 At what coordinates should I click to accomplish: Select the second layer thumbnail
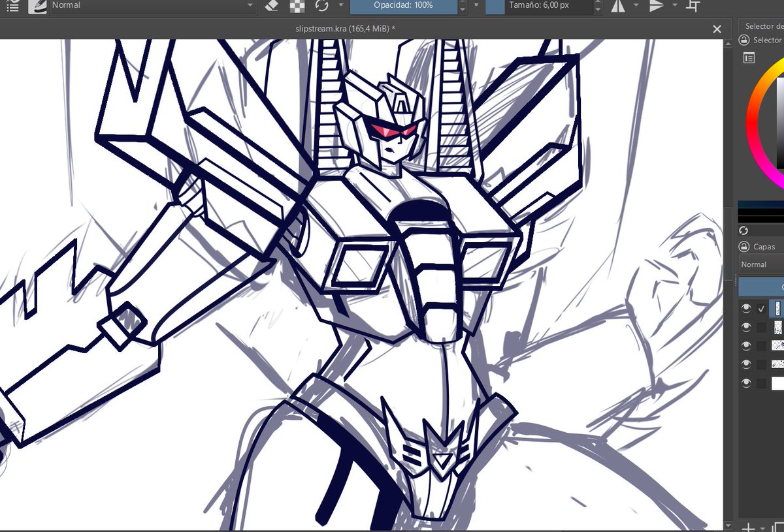coord(777,327)
